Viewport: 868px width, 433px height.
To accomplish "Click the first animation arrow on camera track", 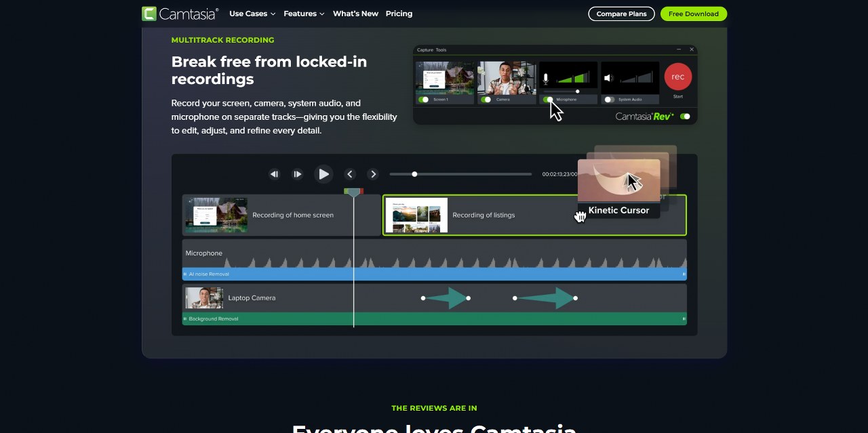I will pos(446,298).
